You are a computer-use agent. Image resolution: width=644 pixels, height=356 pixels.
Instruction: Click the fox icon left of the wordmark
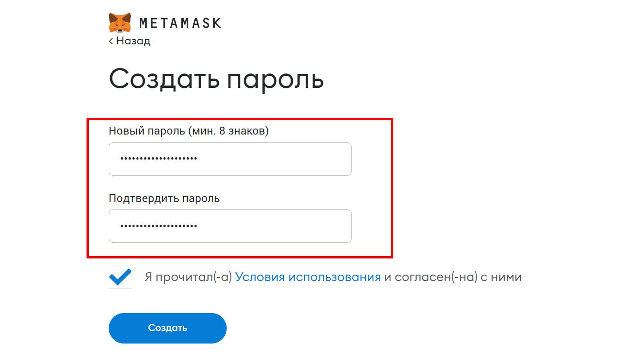120,22
